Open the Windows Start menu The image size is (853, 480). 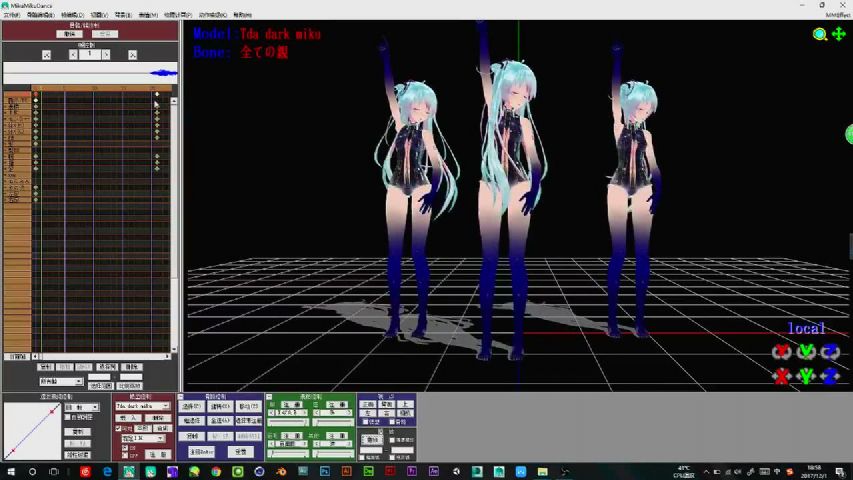click(x=10, y=471)
